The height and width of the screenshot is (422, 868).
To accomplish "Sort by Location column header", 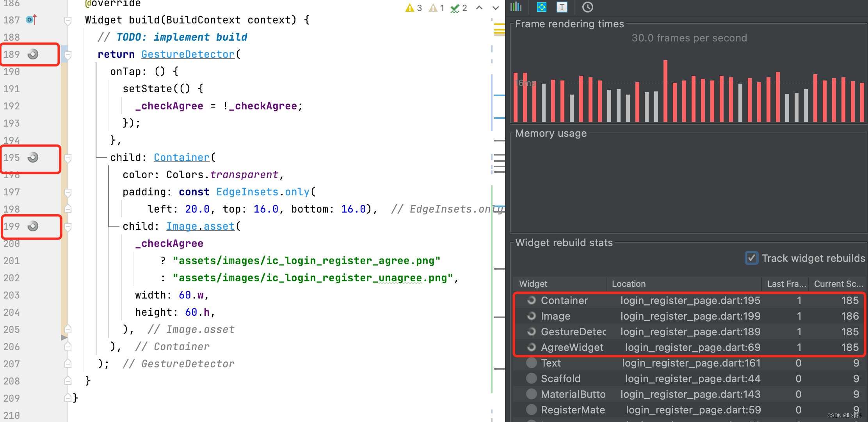I will pyautogui.click(x=628, y=284).
